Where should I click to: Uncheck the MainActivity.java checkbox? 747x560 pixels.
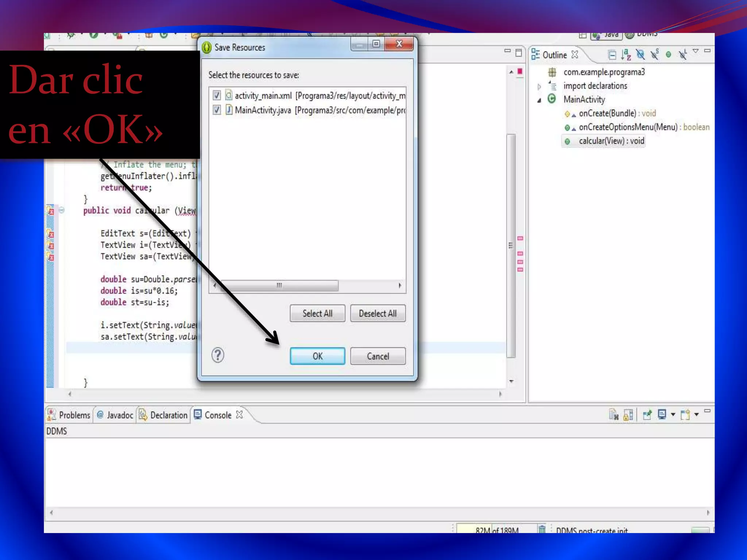coord(217,110)
